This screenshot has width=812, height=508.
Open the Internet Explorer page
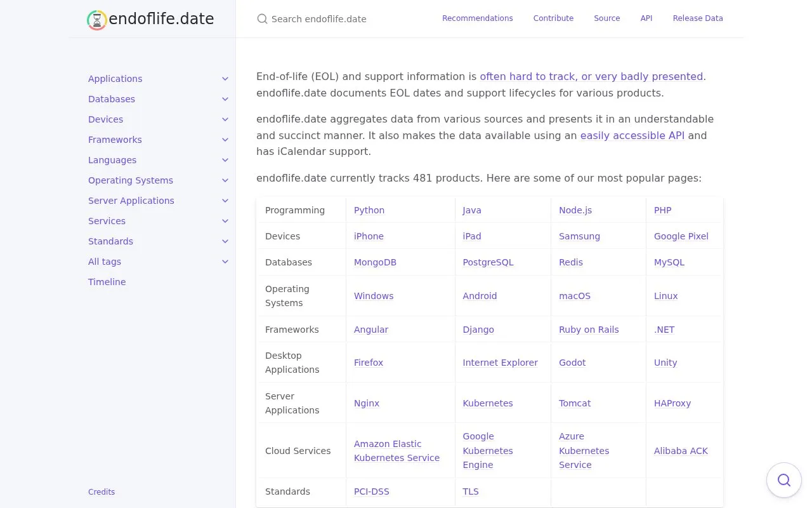click(501, 363)
